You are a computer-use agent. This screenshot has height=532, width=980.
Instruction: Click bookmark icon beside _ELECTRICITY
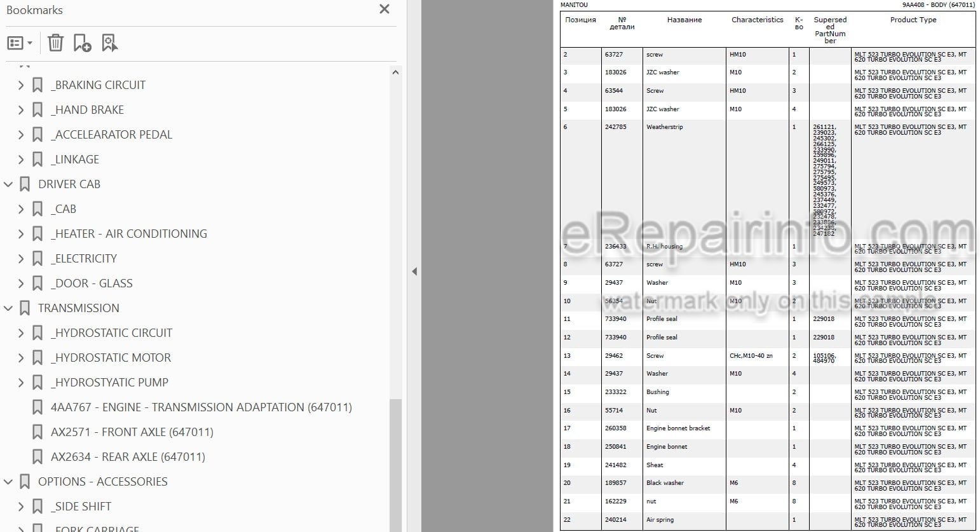coord(37,258)
